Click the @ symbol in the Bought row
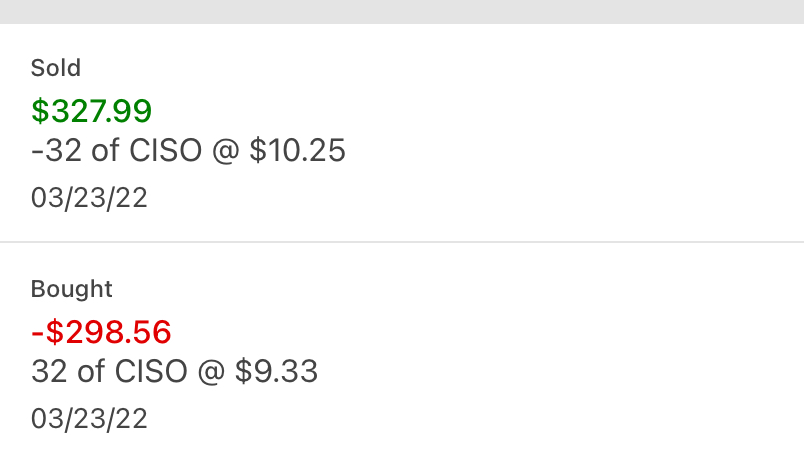Image resolution: width=804 pixels, height=457 pixels. [211, 372]
